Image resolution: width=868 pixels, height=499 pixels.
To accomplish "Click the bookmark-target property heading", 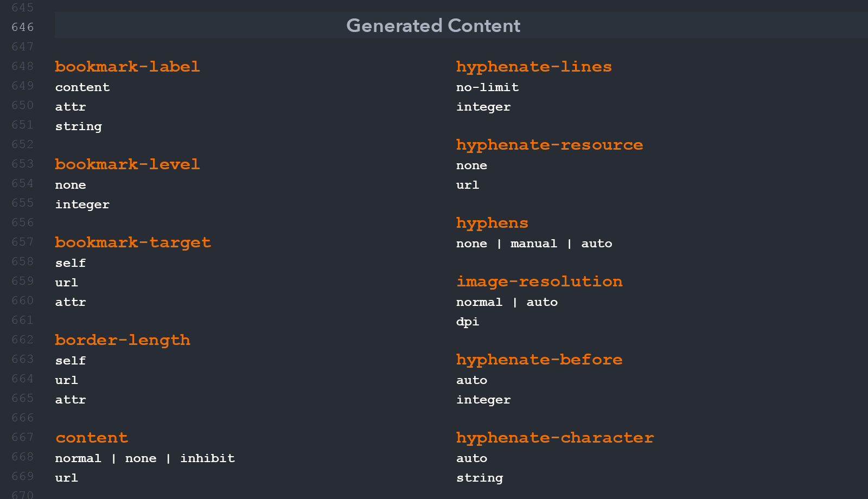I will [x=133, y=243].
